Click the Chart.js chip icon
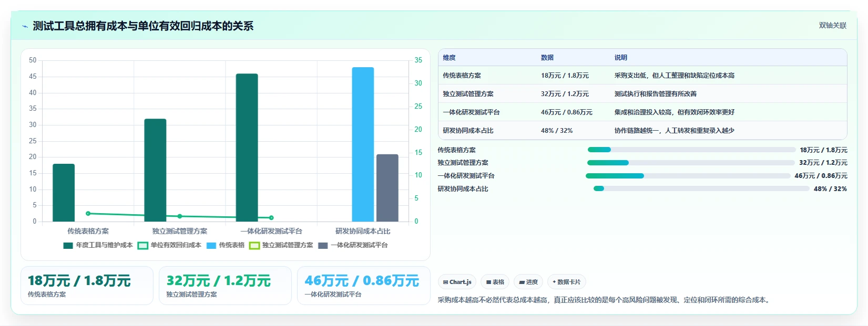Viewport: 868px width, 326px height. click(x=445, y=282)
